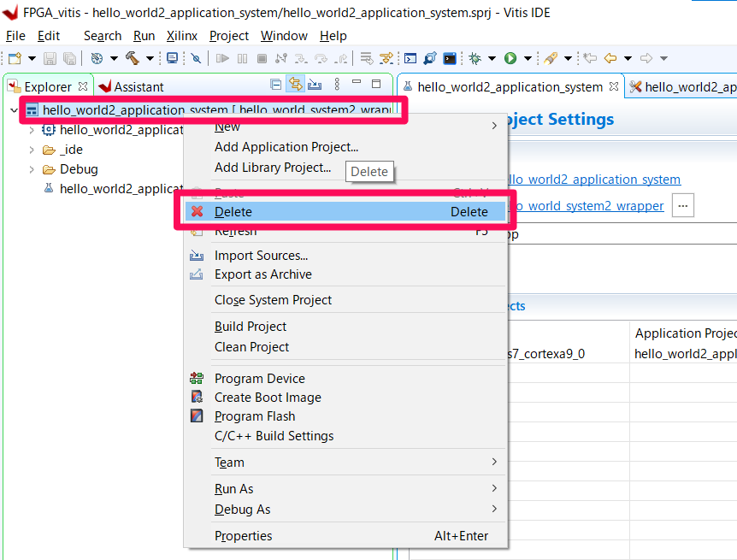Choose Add Library Project from context menu
Image resolution: width=737 pixels, height=560 pixels.
(x=273, y=168)
